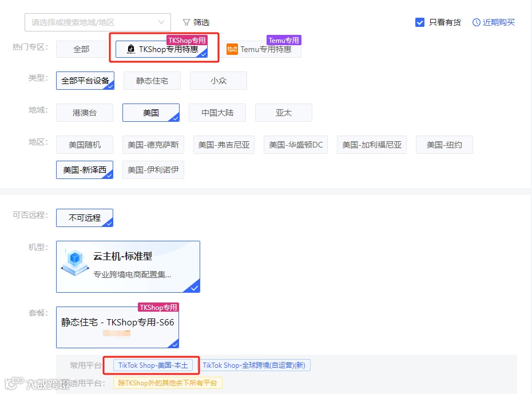Pick 美国-弗吉尼亚 area
Viewport: 532px width, 394px height.
tap(224, 145)
